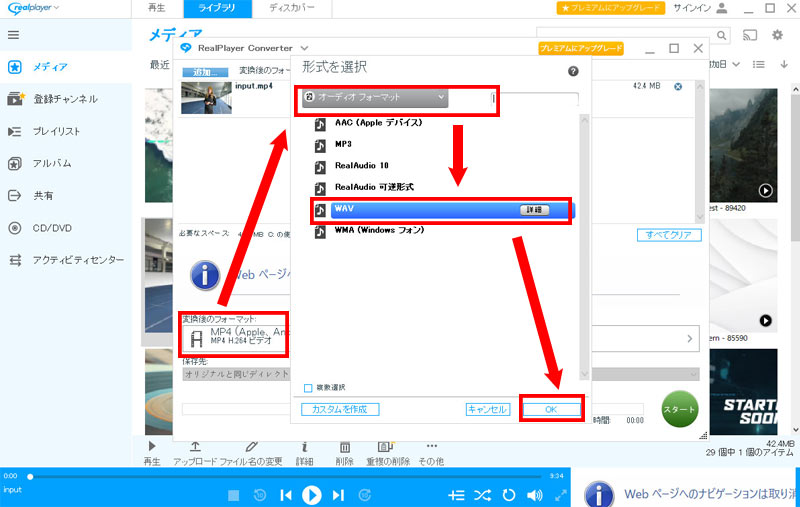Toggle shuffle playback icon

point(483,494)
